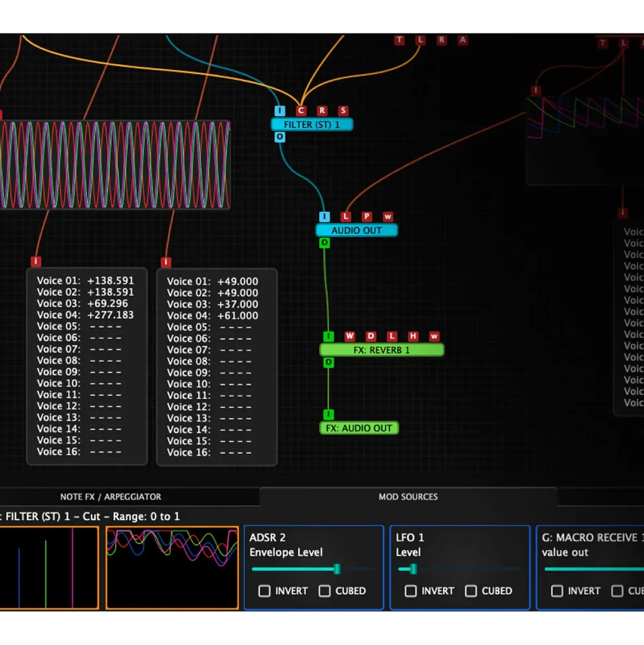Click the LFO 1 mod source card title
The image size is (644, 645).
410,538
